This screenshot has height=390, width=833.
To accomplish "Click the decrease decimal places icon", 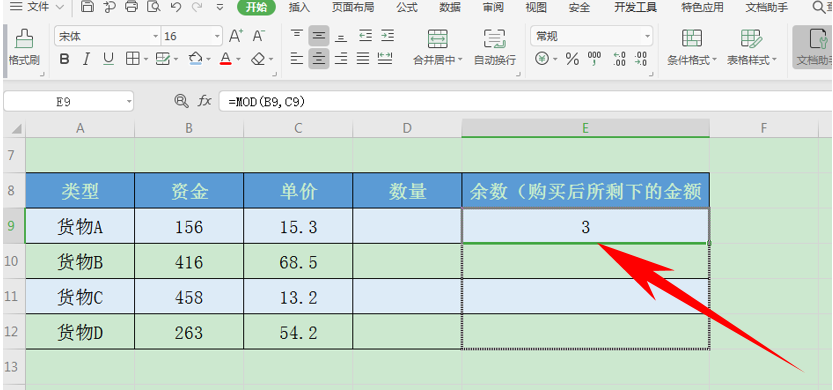I will pos(641,58).
